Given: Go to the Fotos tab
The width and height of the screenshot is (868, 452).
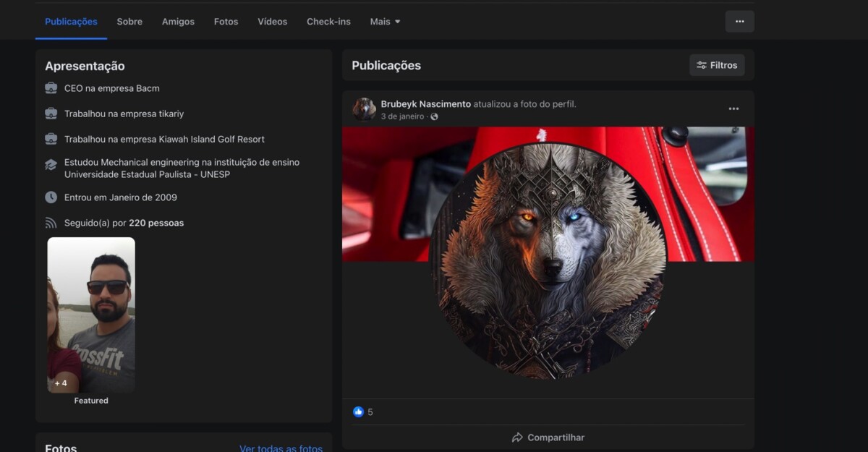Looking at the screenshot, I should click(x=226, y=22).
